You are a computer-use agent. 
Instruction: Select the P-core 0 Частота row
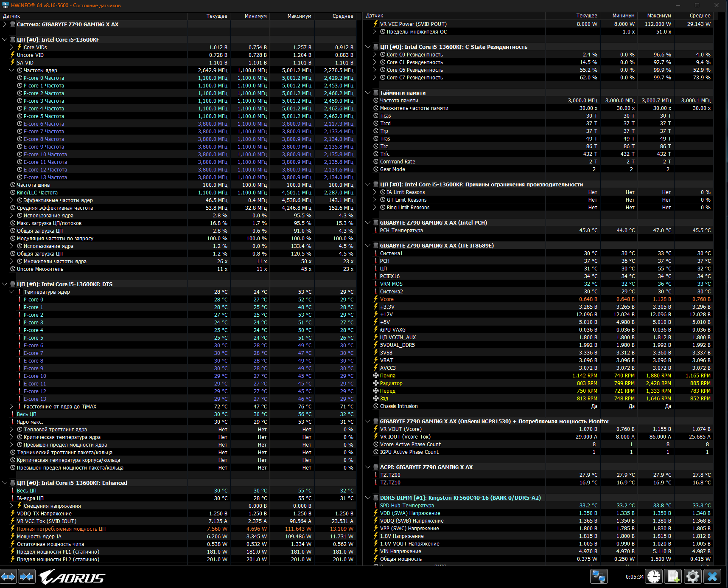[x=178, y=78]
